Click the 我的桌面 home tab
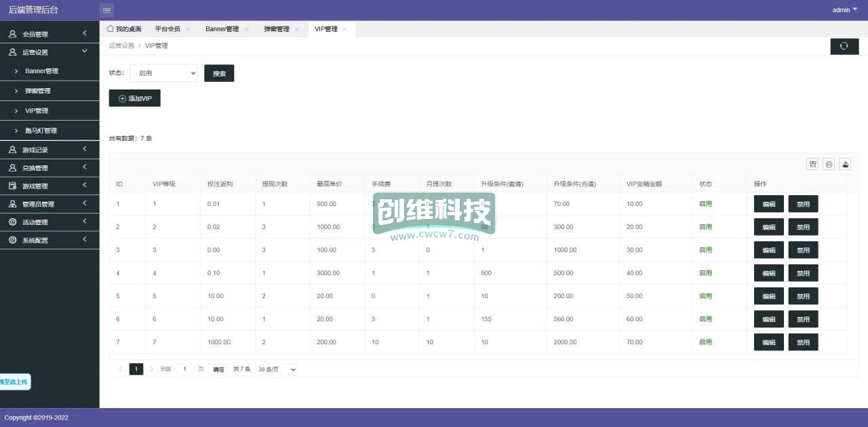The height and width of the screenshot is (427, 868). pyautogui.click(x=124, y=29)
